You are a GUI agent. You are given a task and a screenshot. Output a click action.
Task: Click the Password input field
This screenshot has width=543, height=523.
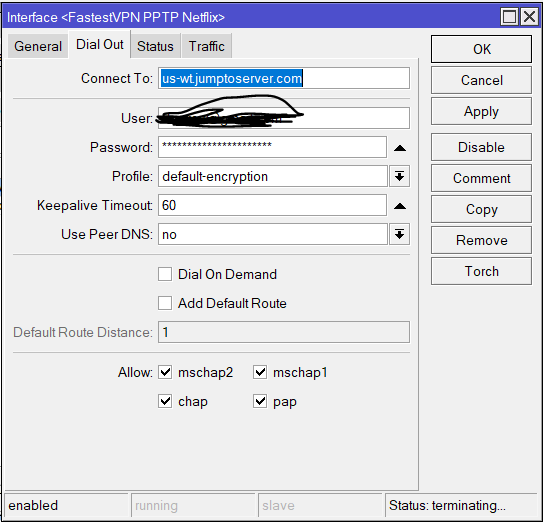click(273, 147)
